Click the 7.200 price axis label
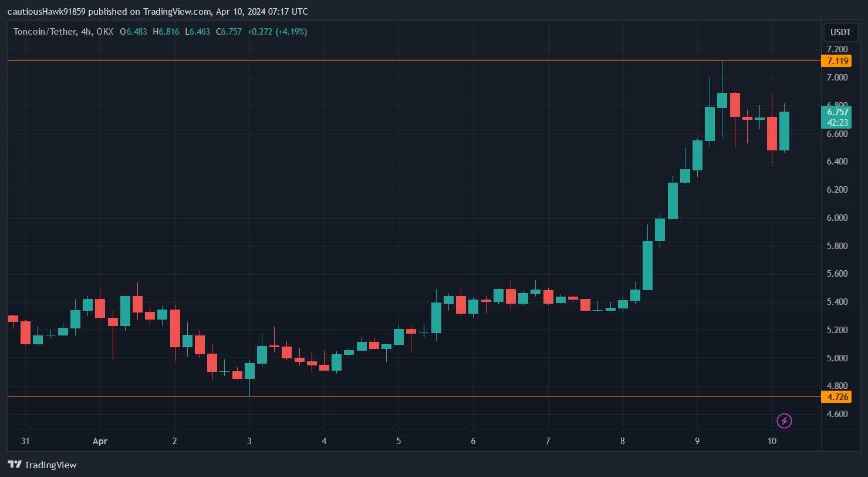868x477 pixels. [836, 49]
